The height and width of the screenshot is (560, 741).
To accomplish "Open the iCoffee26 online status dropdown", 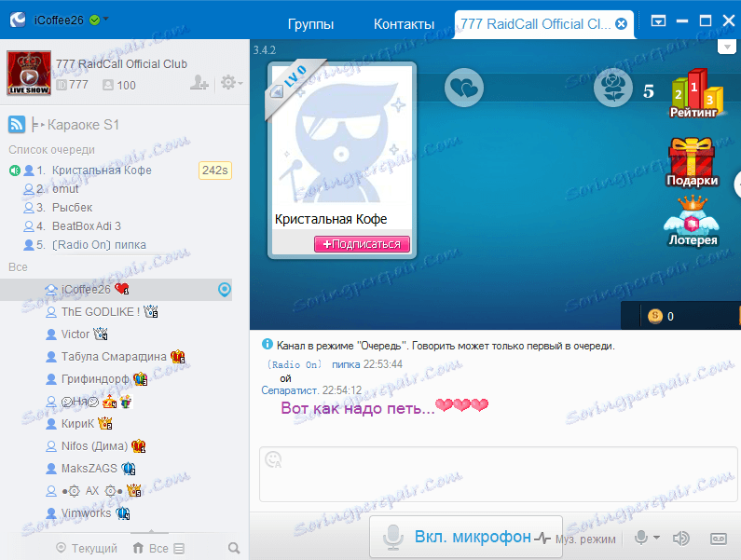I will click(x=105, y=19).
